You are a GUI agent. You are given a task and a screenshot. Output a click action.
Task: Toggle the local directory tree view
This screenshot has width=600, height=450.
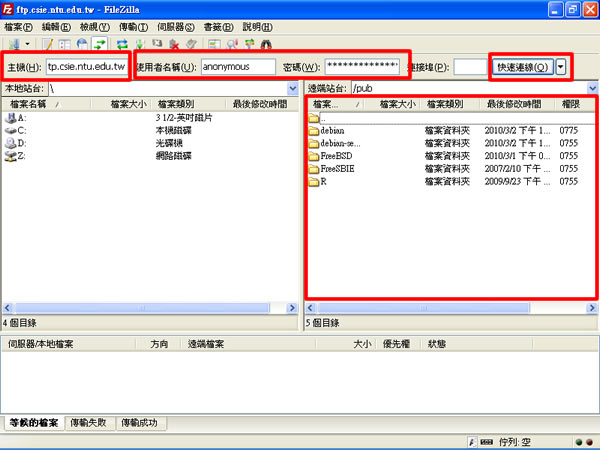tap(65, 44)
